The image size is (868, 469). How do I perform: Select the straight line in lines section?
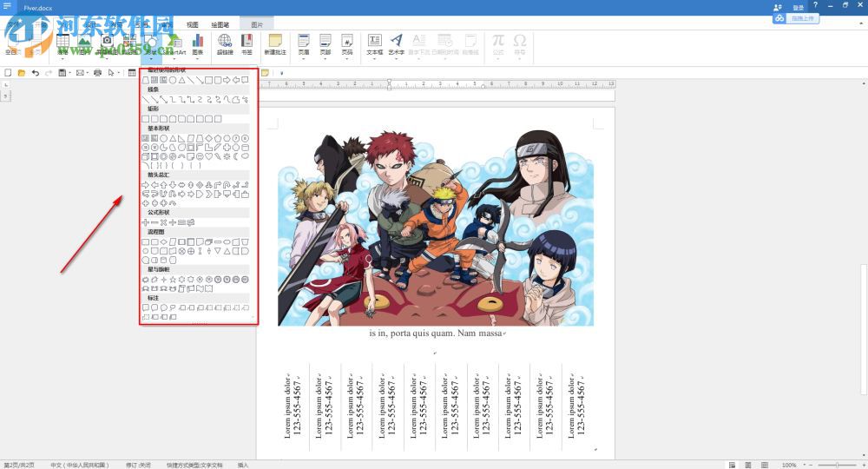(145, 99)
